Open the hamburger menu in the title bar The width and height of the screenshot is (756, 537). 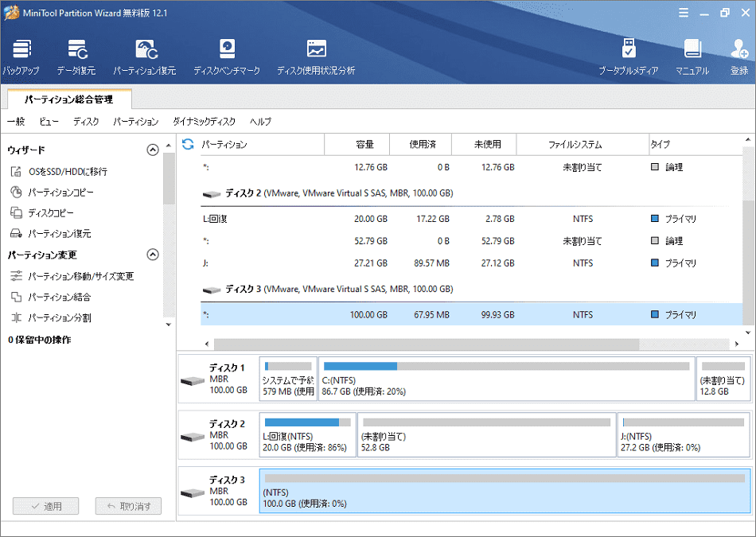684,13
